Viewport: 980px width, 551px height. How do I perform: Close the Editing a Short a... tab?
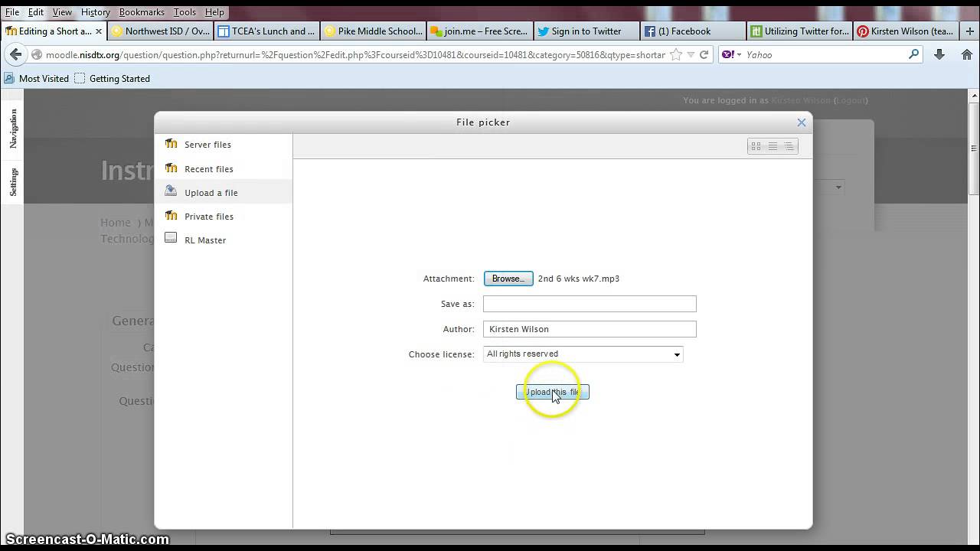tap(99, 31)
